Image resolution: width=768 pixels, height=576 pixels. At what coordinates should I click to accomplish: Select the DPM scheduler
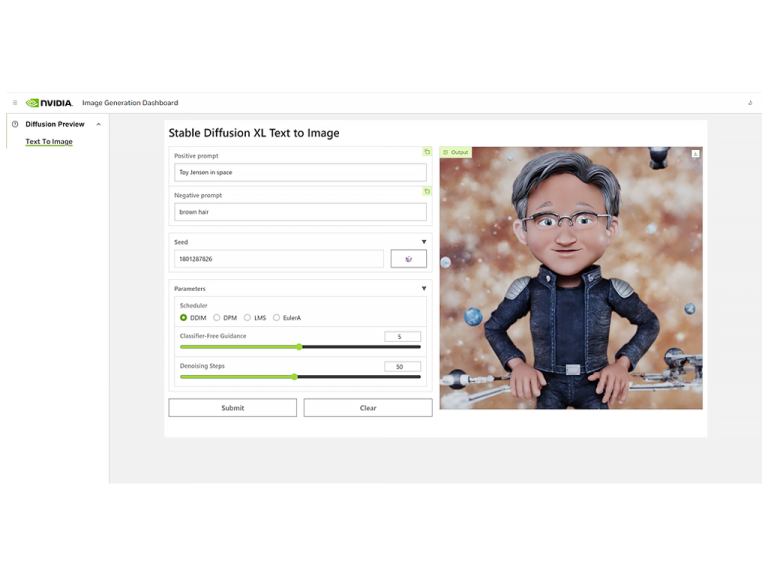click(216, 317)
